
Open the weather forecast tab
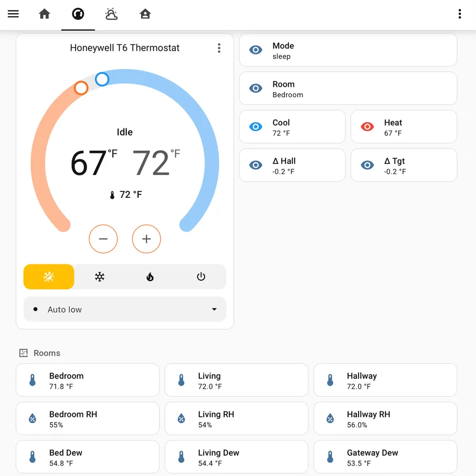tap(112, 14)
